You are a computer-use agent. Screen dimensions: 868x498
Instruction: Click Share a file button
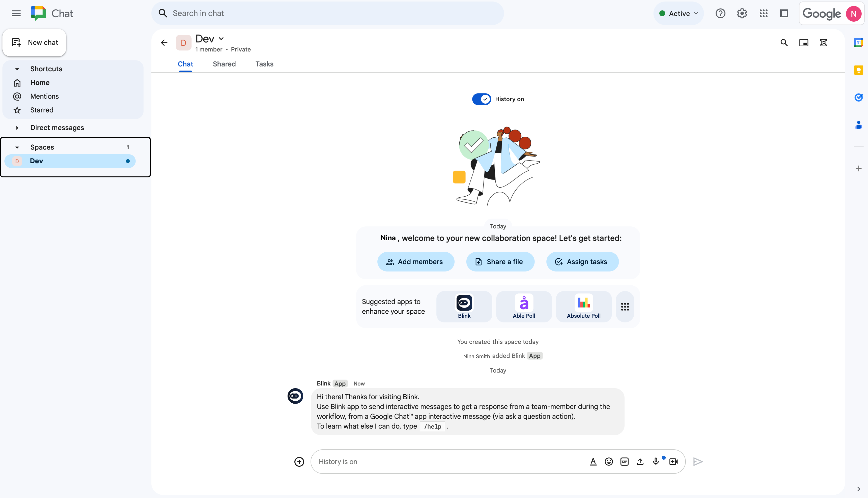[500, 262]
